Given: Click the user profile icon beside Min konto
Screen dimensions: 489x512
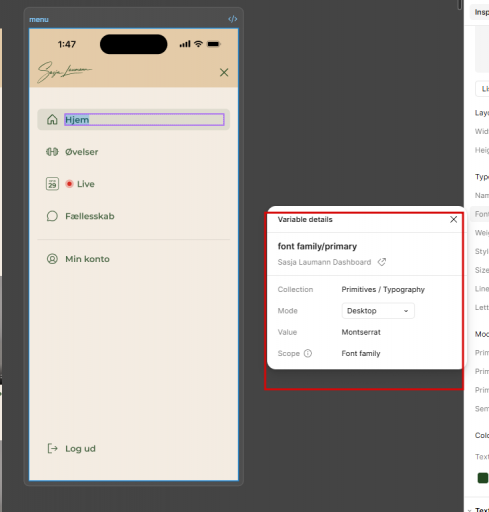Looking at the screenshot, I should click(x=52, y=259).
